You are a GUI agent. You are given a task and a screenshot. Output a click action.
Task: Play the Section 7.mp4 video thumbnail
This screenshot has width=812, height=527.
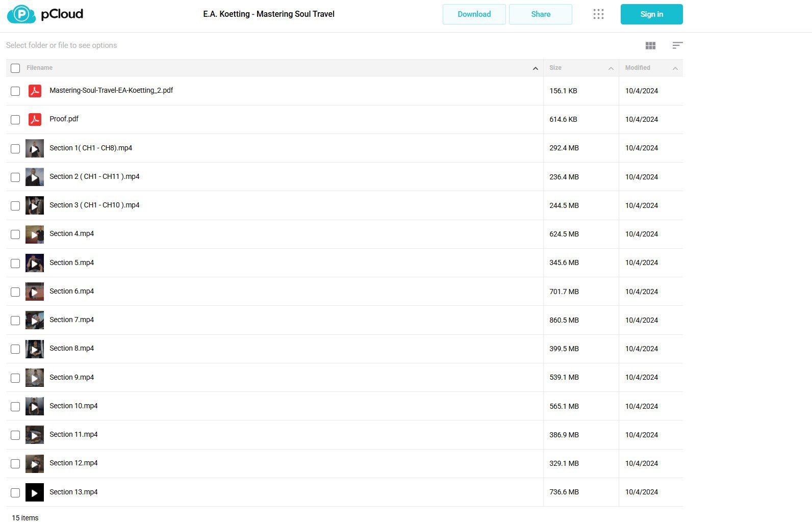[35, 320]
